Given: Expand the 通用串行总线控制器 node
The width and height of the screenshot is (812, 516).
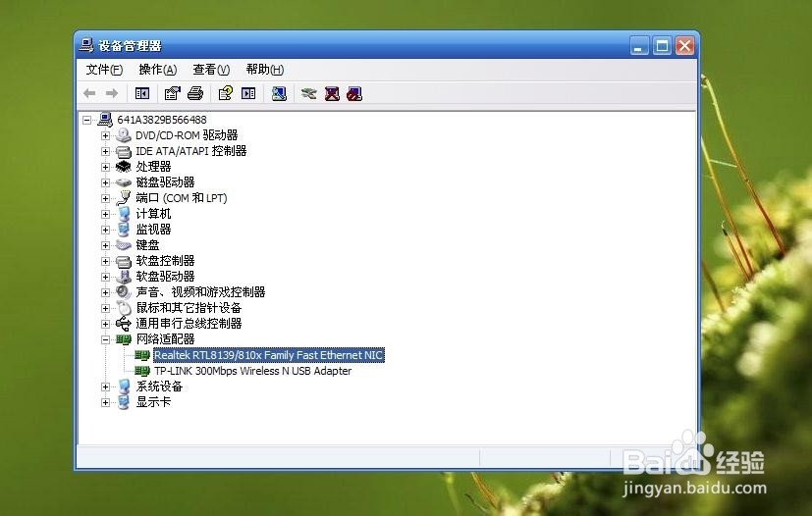Looking at the screenshot, I should 105,324.
